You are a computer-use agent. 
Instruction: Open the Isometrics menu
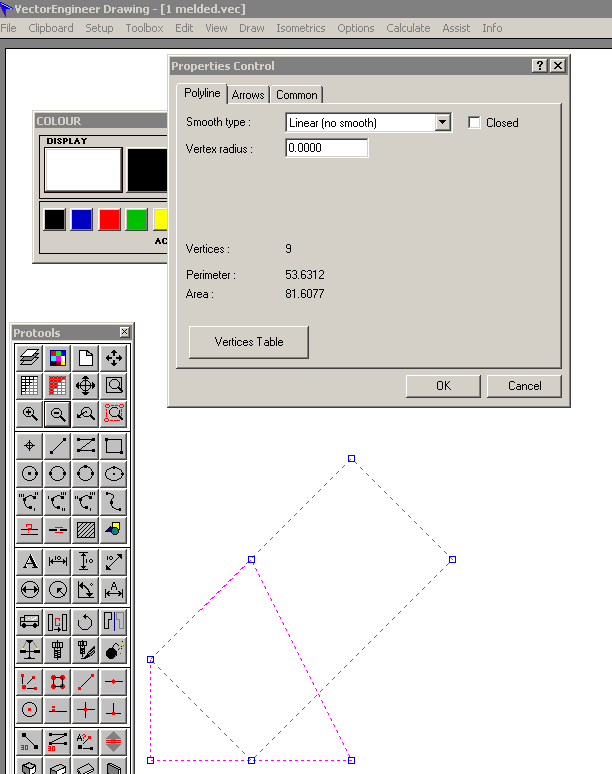pyautogui.click(x=301, y=28)
